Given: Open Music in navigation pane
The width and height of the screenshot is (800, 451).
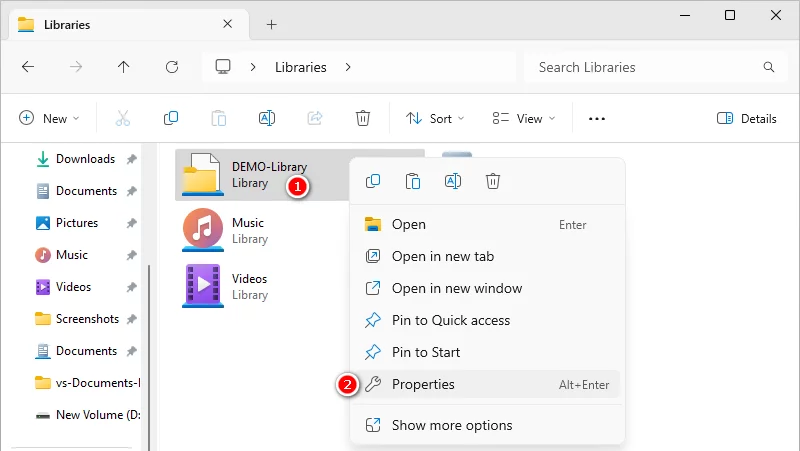Looking at the screenshot, I should click(x=71, y=255).
